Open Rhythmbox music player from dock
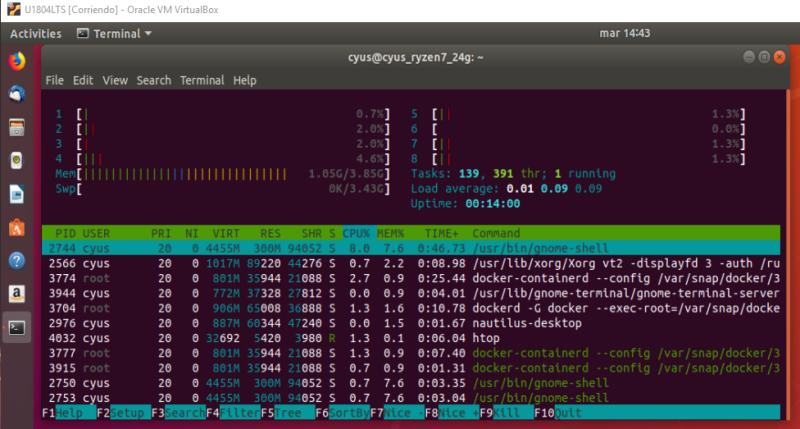Screen dimensions: 800x429 pyautogui.click(x=17, y=161)
